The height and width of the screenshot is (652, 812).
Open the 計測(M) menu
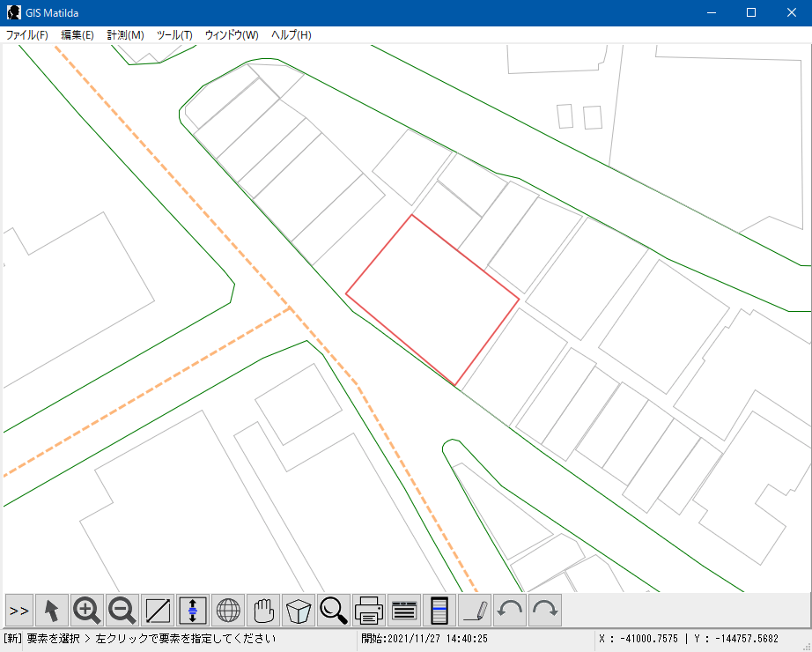(x=125, y=35)
